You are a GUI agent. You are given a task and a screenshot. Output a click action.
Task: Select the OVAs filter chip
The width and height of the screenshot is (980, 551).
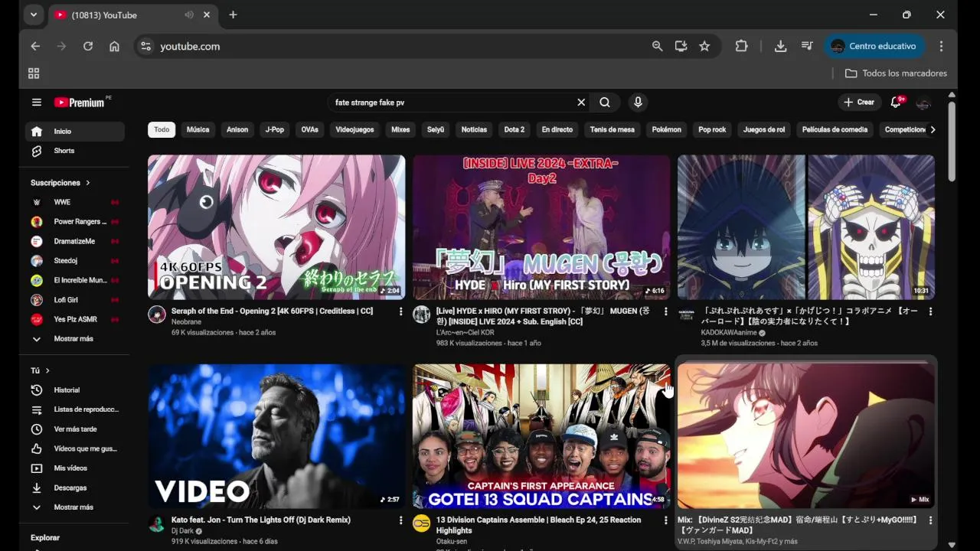pos(310,130)
